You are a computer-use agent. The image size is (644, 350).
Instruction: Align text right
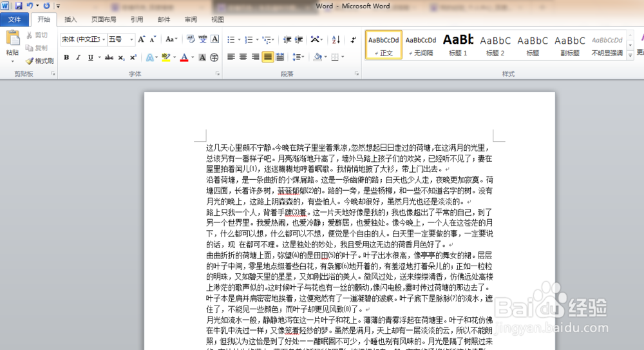(x=256, y=57)
